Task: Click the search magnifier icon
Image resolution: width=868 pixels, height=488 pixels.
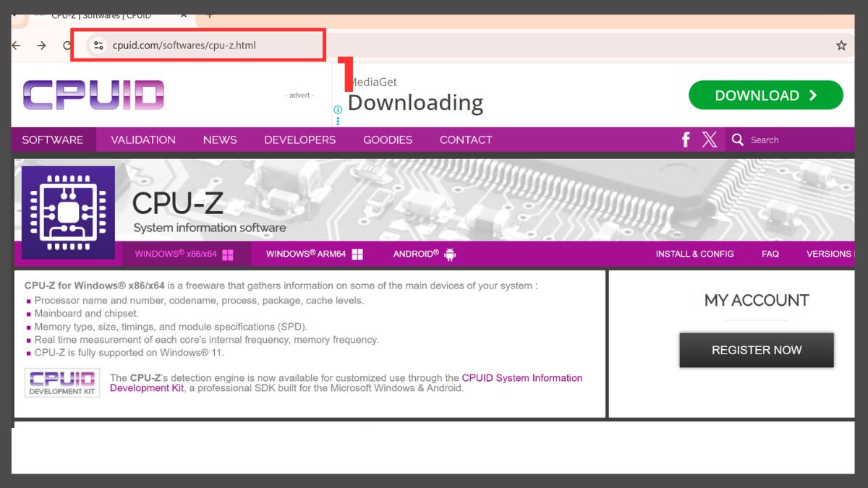Action: pyautogui.click(x=737, y=140)
